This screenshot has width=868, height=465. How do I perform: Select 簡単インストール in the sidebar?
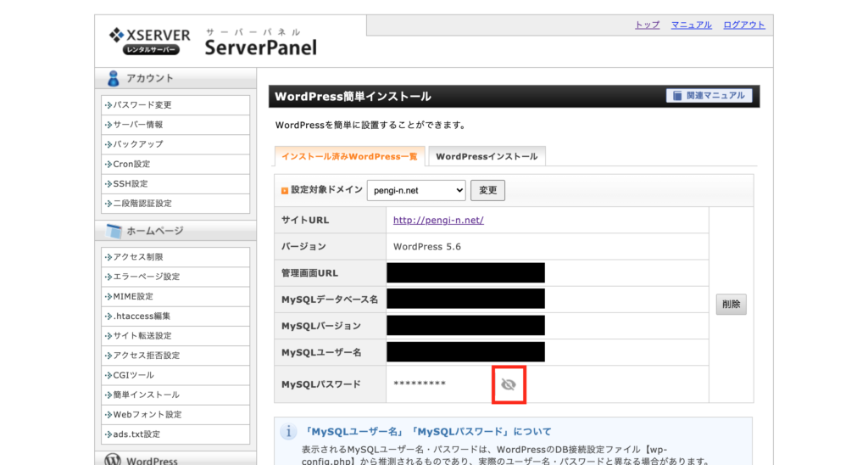pos(175,395)
